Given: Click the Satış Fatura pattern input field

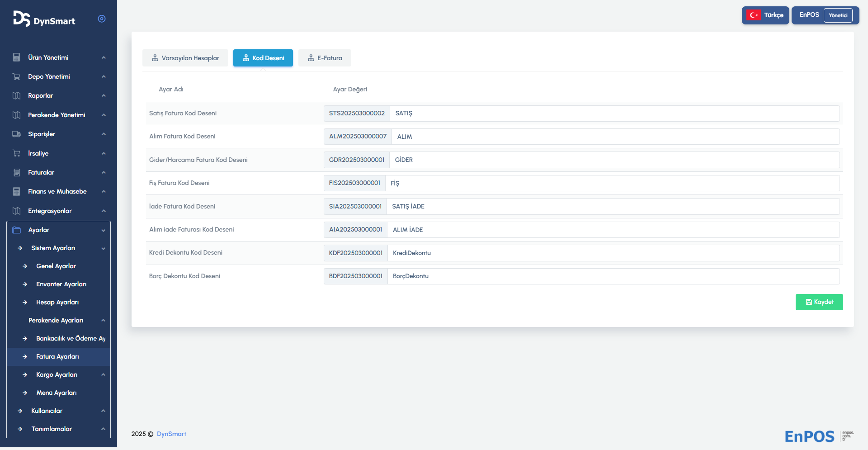Looking at the screenshot, I should [x=614, y=114].
